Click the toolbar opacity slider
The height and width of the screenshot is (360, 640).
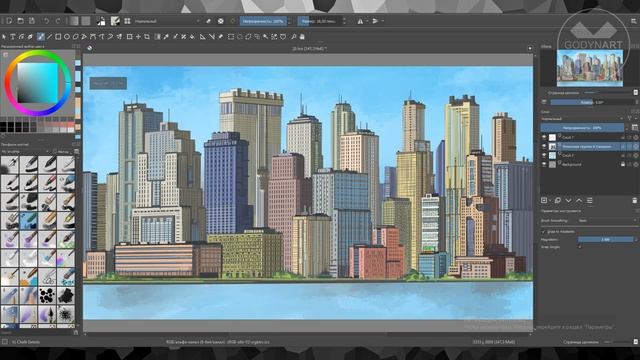(x=263, y=21)
